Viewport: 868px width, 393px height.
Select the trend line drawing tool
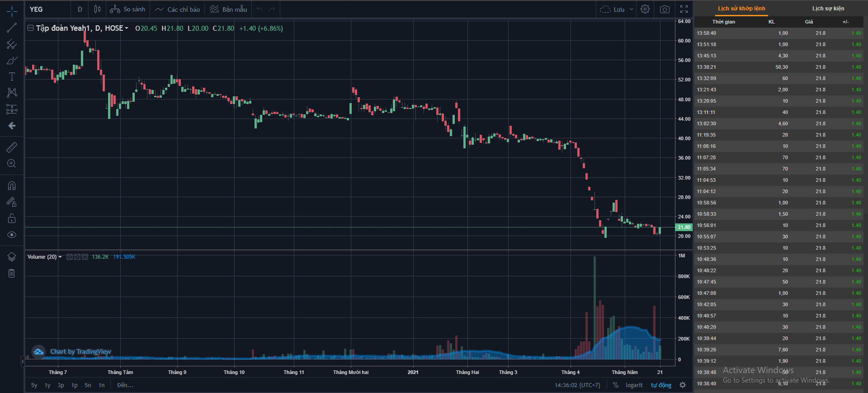click(x=12, y=28)
